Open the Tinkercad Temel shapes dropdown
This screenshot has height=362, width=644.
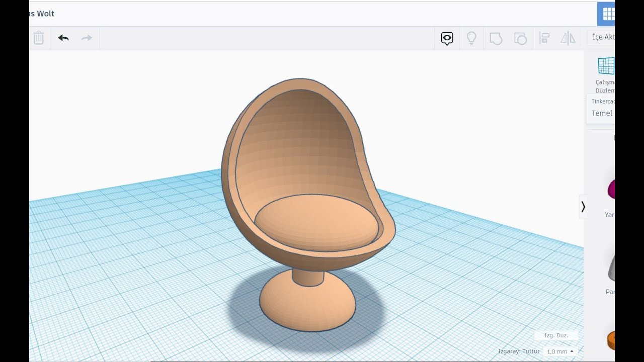(x=601, y=108)
